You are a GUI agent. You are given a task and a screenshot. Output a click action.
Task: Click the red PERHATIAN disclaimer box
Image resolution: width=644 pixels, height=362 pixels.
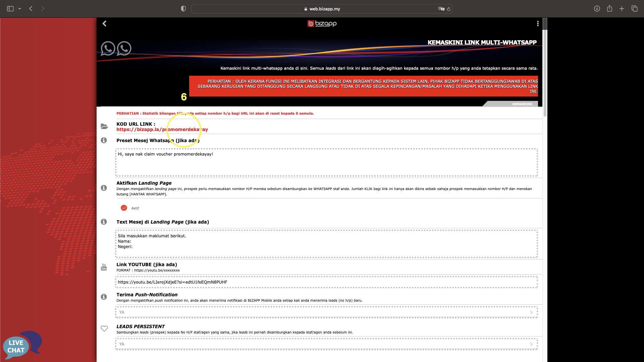click(x=364, y=86)
